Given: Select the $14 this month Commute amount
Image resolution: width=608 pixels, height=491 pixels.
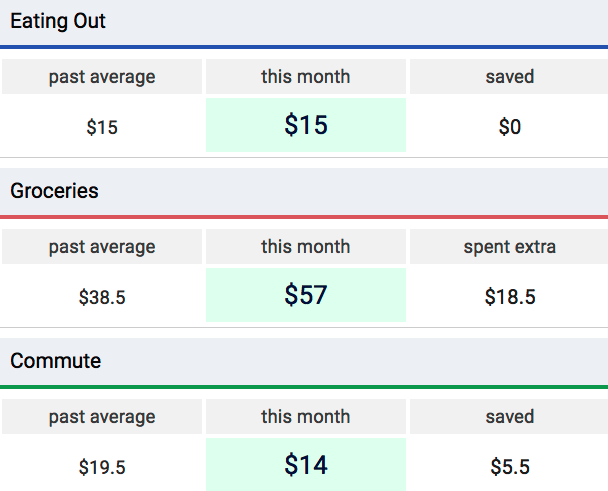Looking at the screenshot, I should [306, 466].
